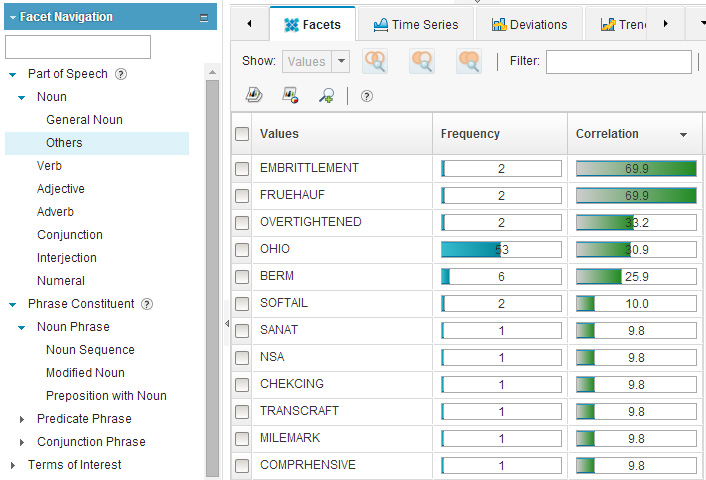Click the BERM correlation bar 25.9
This screenshot has width=706, height=480.
(636, 276)
